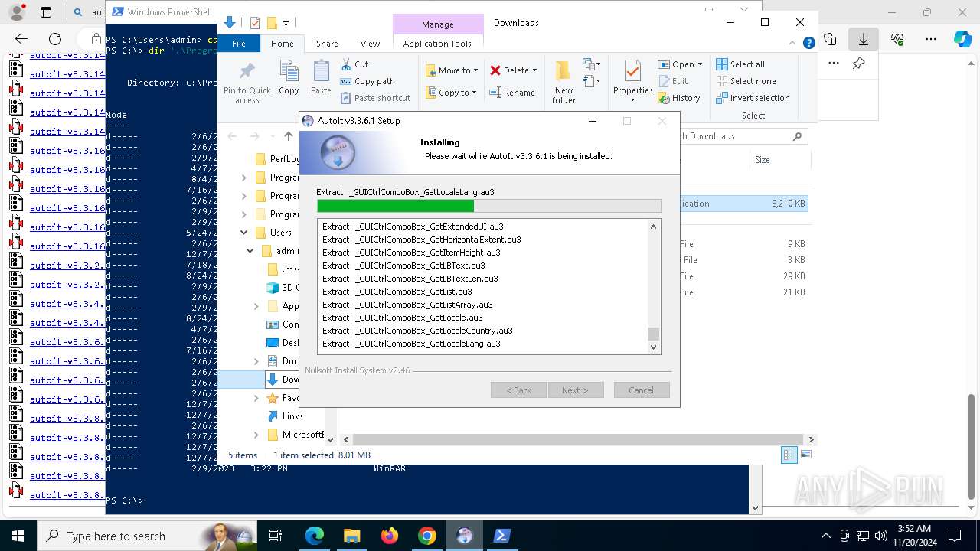The width and height of the screenshot is (980, 551).
Task: Open the Delete dropdown arrow
Action: click(534, 70)
